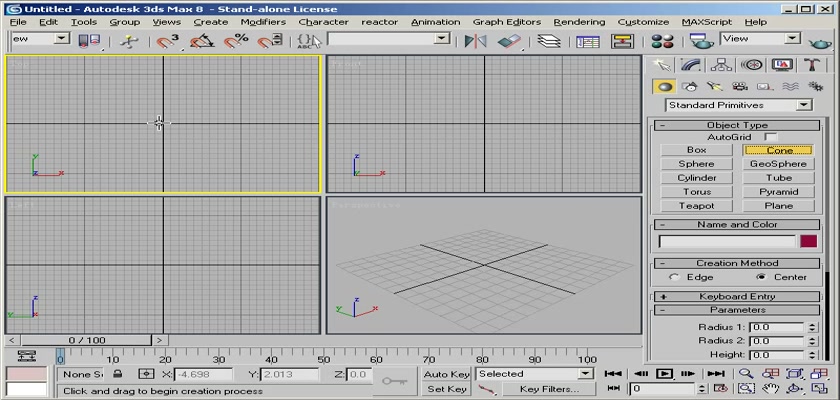Screen dimensions: 840x400
Task: Select the Edge creation method
Action: (x=674, y=277)
